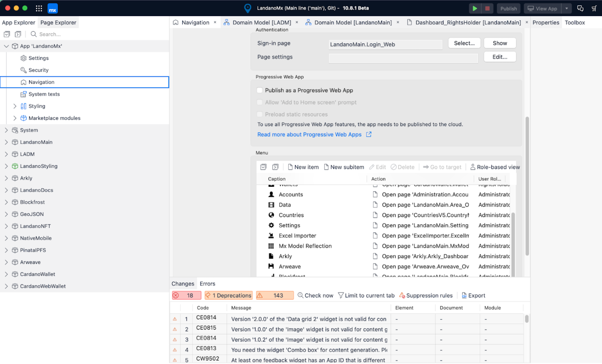Image resolution: width=602 pixels, height=364 pixels.
Task: Collapse all menu items in Menu toolbar
Action: pyautogui.click(x=263, y=167)
